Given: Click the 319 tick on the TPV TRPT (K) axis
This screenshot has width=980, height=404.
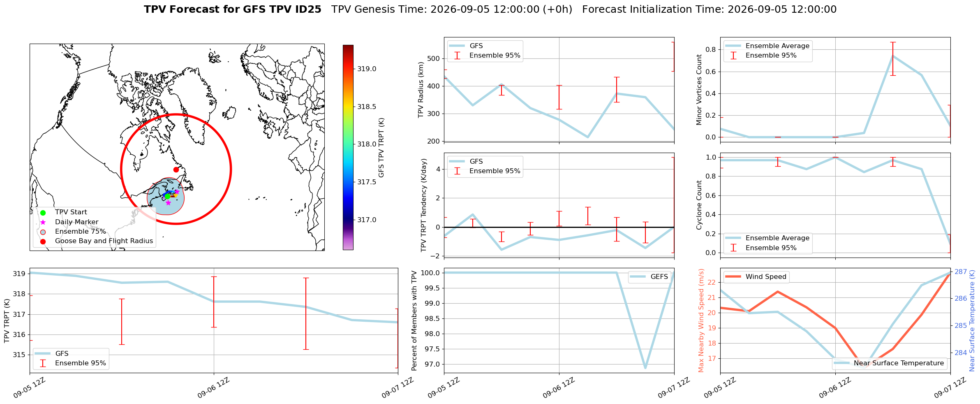Looking at the screenshot, I should (20, 274).
